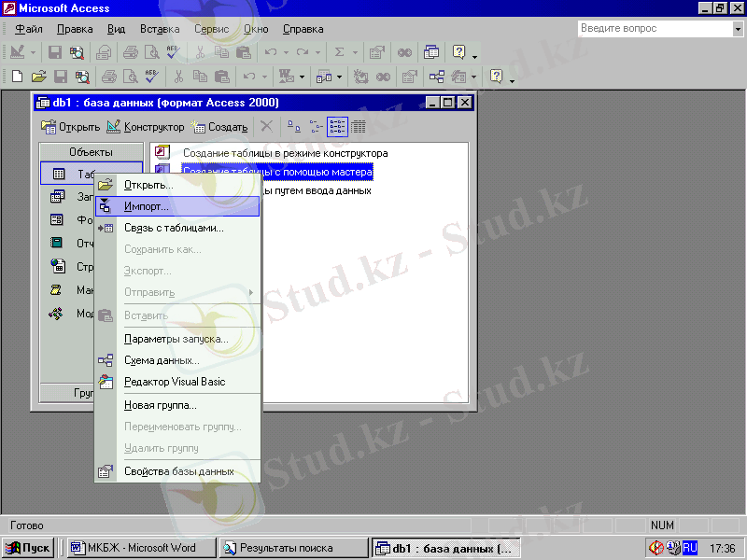Image resolution: width=747 pixels, height=560 pixels.
Task: Expand the Sigma totals dropdown arrow
Action: coord(355,53)
